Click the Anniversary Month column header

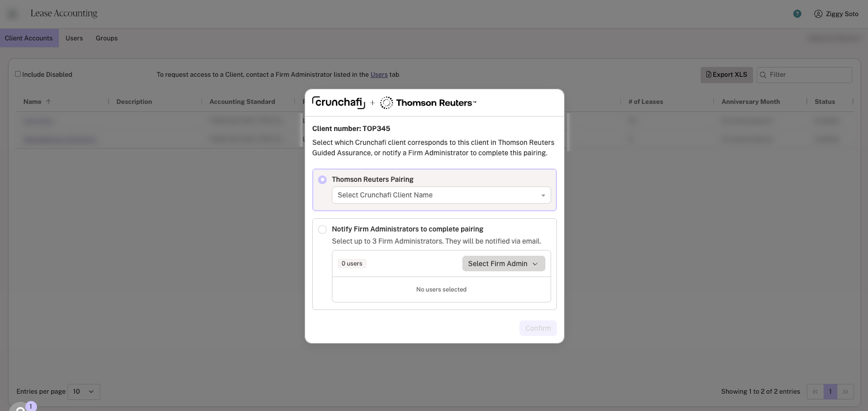pos(750,102)
